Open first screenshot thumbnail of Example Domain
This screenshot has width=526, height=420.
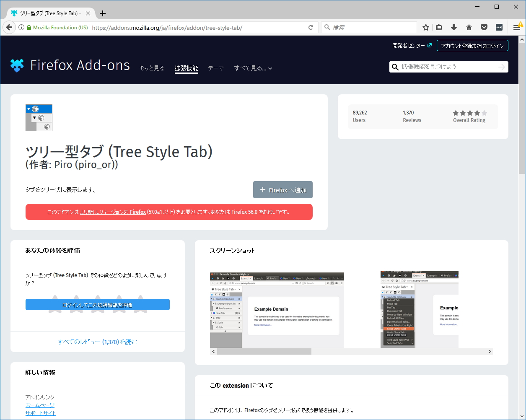point(277,310)
